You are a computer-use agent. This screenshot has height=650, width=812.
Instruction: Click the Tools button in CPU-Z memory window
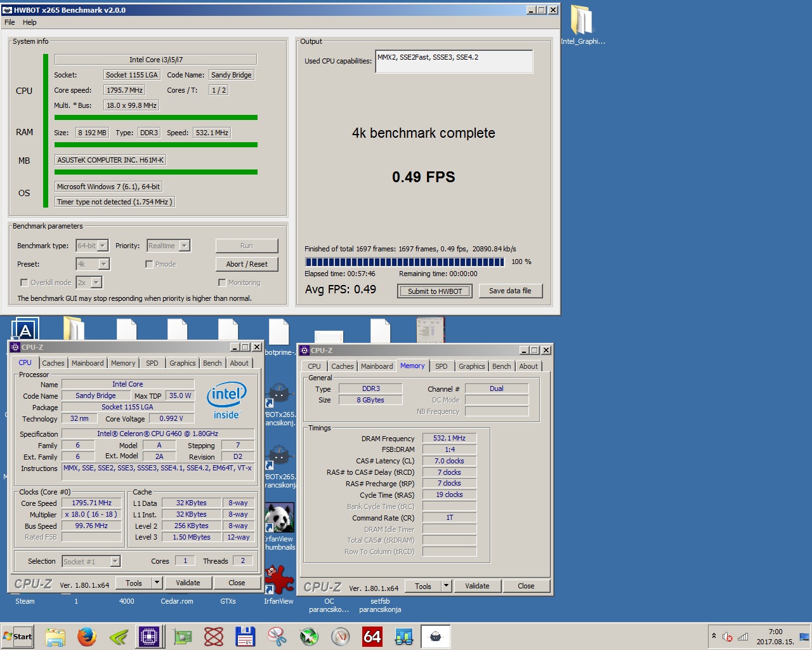coord(423,586)
